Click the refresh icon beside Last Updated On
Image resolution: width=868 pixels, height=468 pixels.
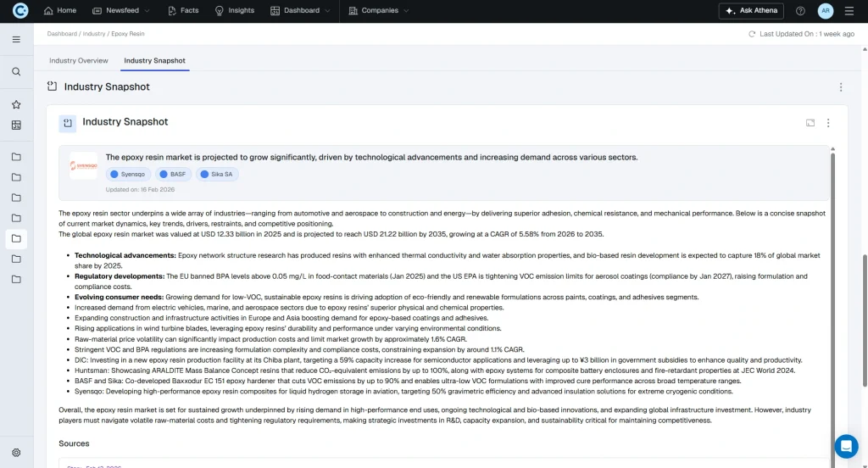752,34
